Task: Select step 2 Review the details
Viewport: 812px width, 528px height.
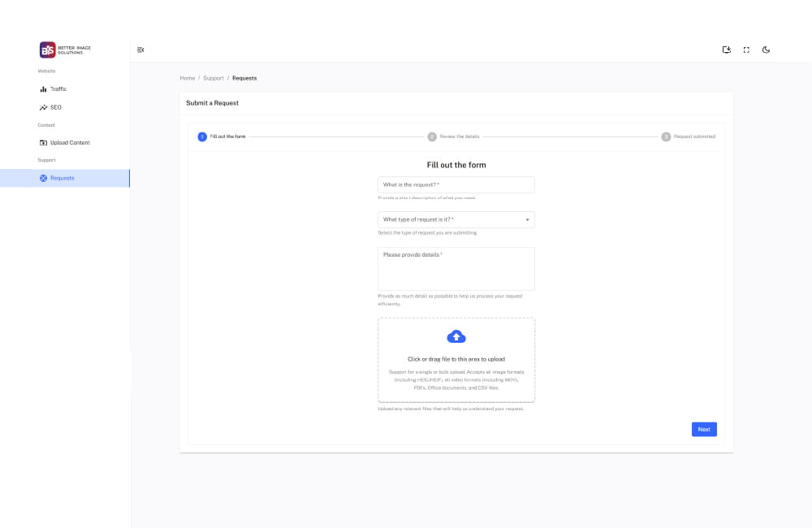Action: [x=455, y=136]
